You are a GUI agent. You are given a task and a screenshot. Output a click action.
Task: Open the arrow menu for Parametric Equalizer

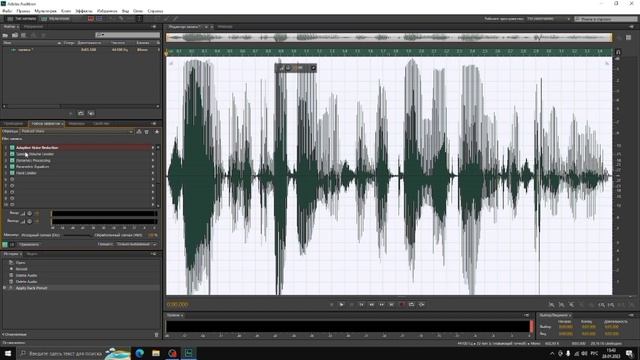(153, 167)
